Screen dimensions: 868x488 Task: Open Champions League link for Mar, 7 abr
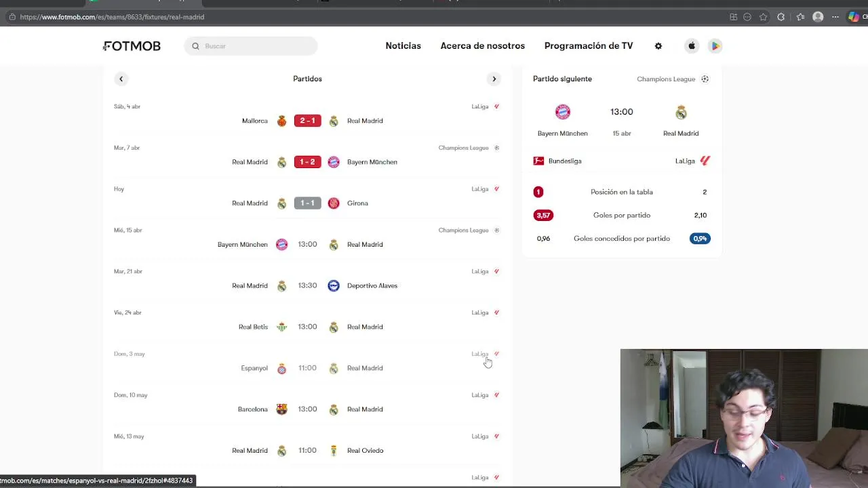point(469,148)
